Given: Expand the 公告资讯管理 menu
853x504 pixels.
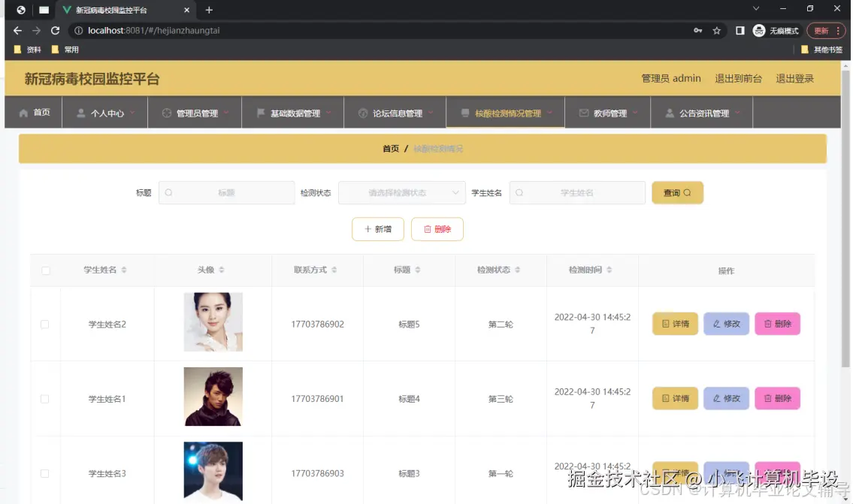Looking at the screenshot, I should point(702,113).
